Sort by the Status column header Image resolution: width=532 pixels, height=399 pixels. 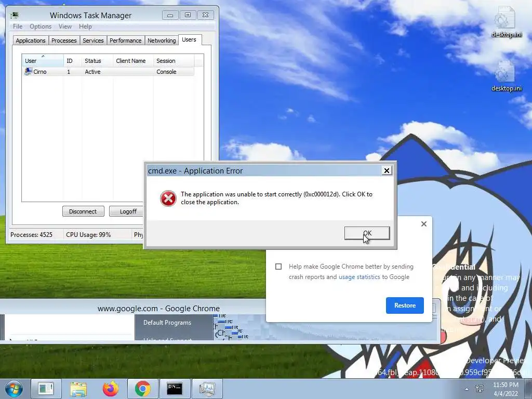97,61
